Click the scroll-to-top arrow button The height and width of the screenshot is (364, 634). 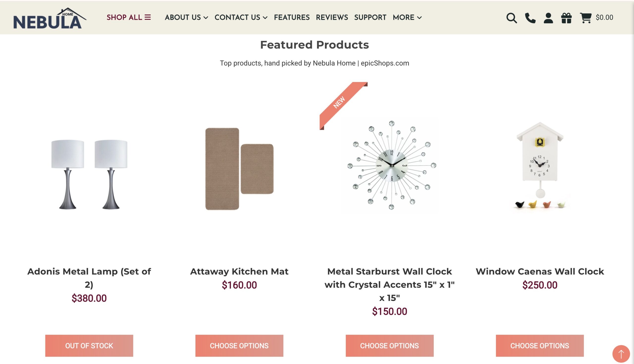coord(621,354)
